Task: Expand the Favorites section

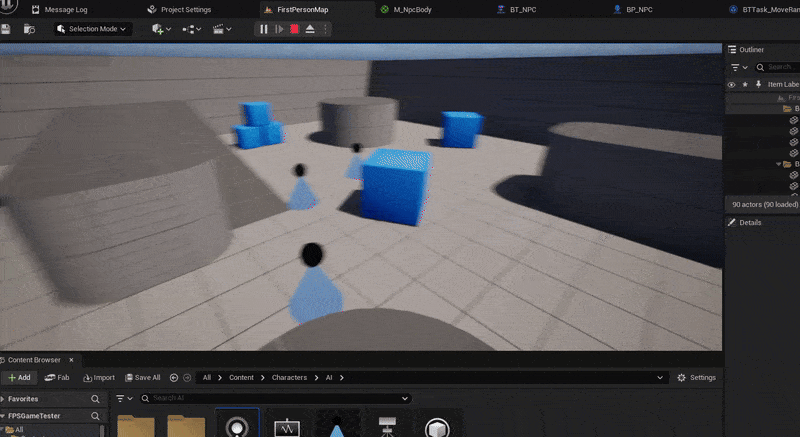Action: (3, 399)
